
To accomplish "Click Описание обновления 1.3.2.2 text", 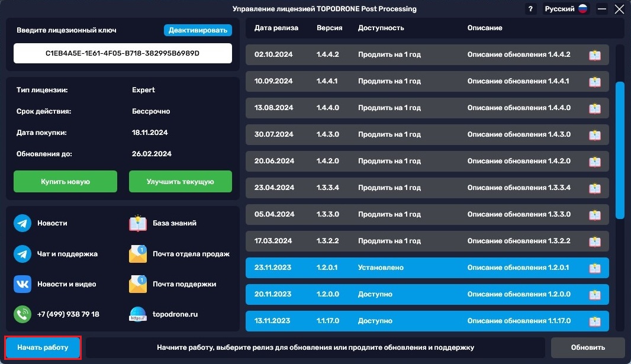I will click(x=519, y=240).
